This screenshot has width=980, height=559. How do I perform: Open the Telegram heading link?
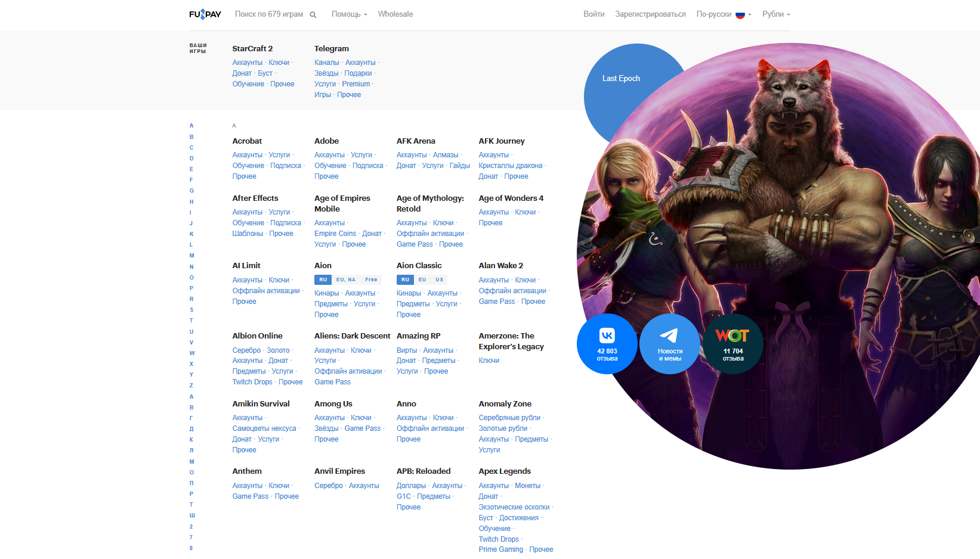pos(332,49)
